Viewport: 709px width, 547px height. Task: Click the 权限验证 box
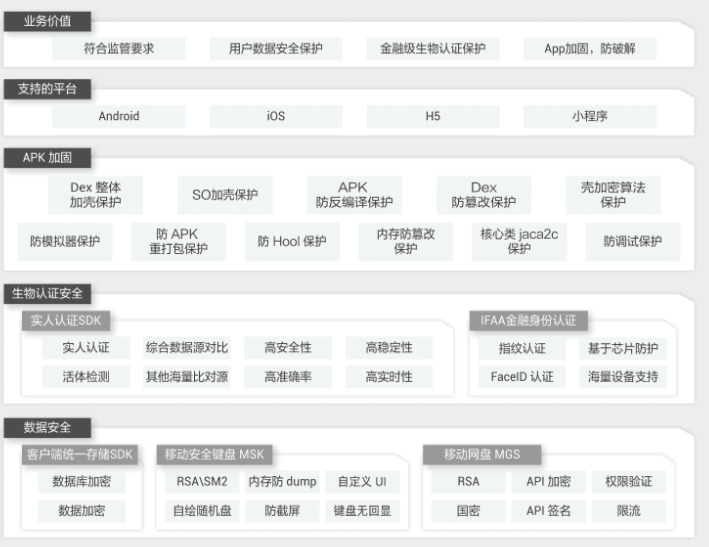point(629,482)
